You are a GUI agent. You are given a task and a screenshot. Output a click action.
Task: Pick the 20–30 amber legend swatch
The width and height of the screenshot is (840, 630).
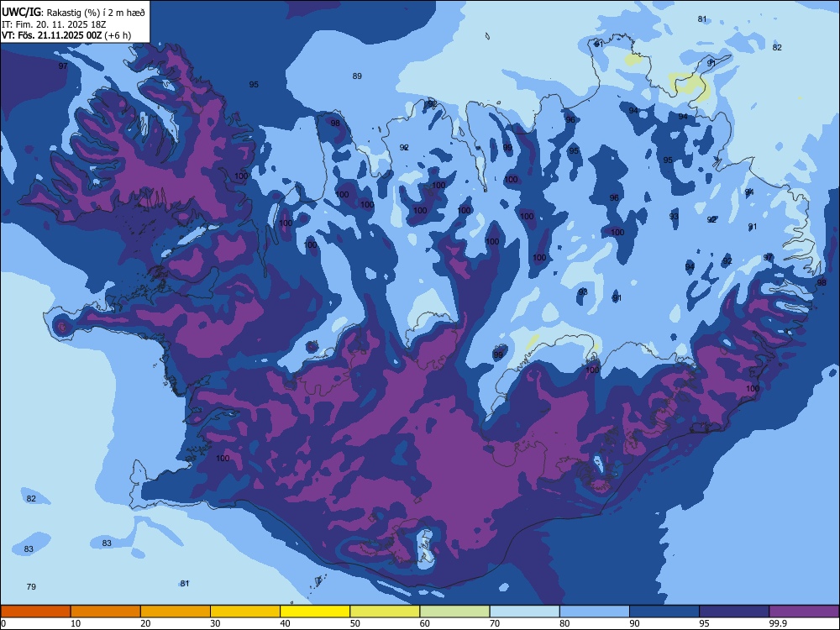(x=176, y=612)
